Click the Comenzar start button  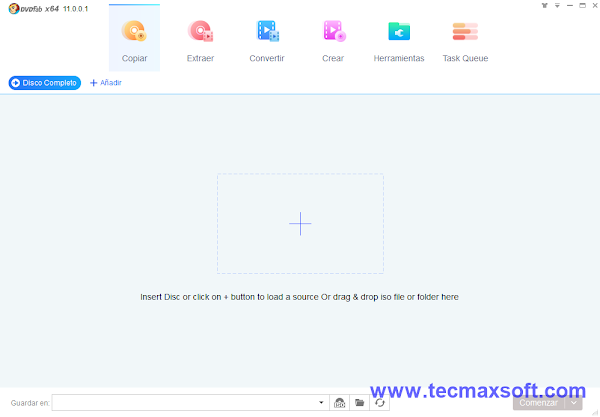pyautogui.click(x=538, y=403)
